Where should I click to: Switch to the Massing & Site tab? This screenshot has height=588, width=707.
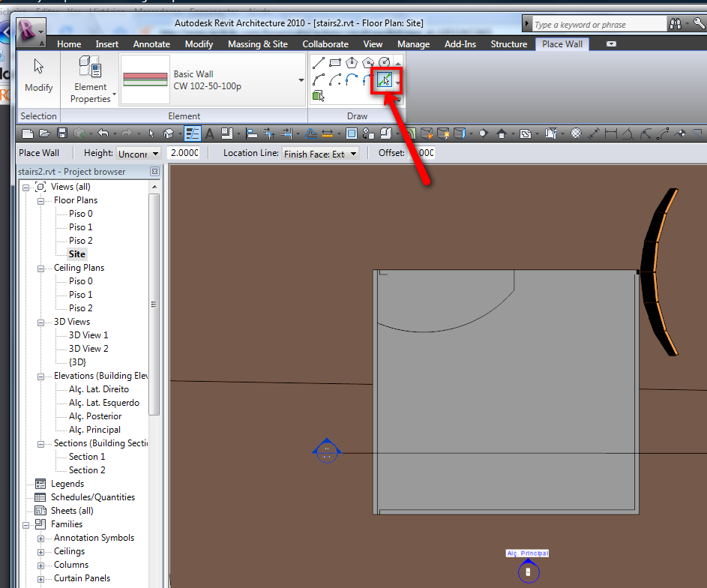pyautogui.click(x=257, y=44)
